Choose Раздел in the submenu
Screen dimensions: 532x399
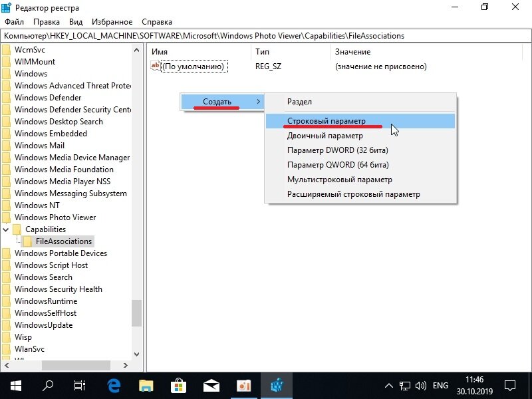(x=360, y=102)
